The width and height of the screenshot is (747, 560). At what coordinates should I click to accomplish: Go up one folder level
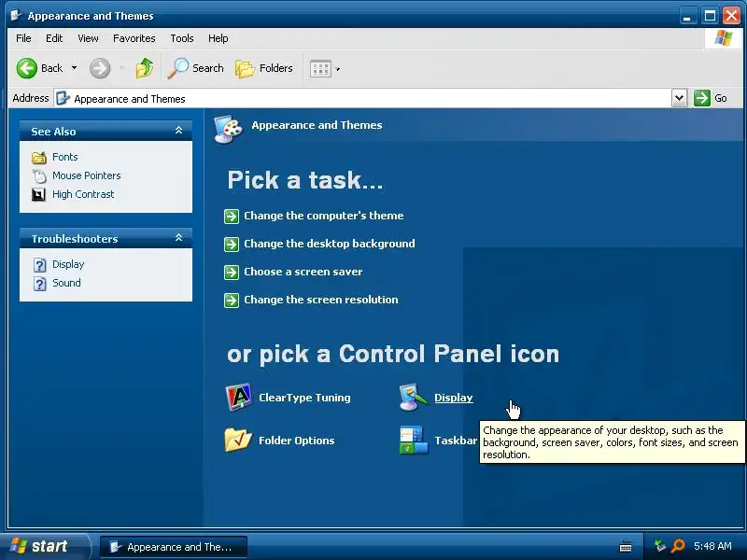coord(145,68)
